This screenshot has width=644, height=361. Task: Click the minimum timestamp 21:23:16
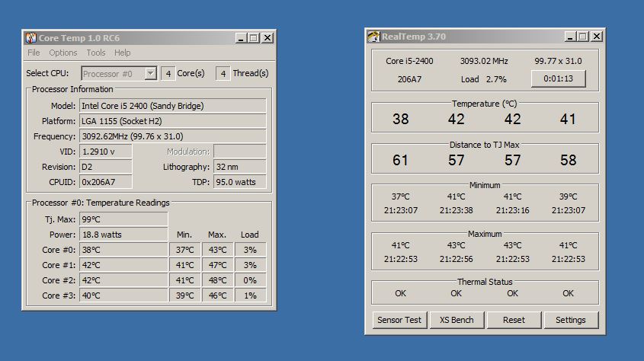513,210
